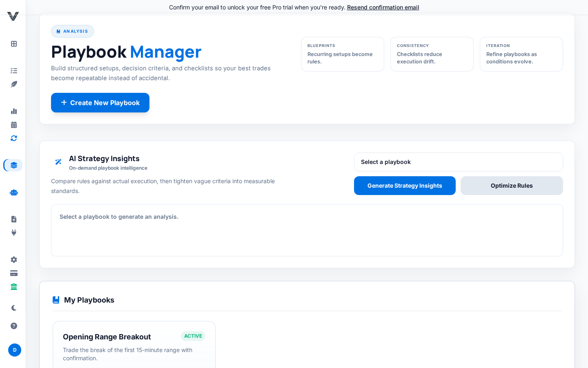Click the My Playbooks heading
588x368 pixels.
click(x=89, y=300)
